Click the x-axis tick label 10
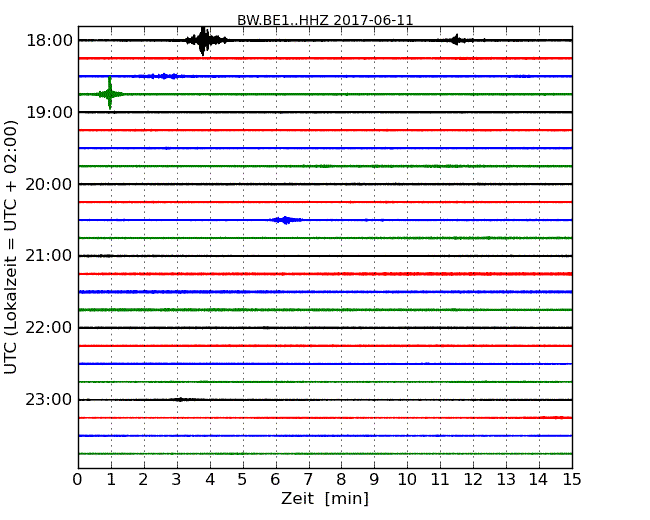 [407, 480]
